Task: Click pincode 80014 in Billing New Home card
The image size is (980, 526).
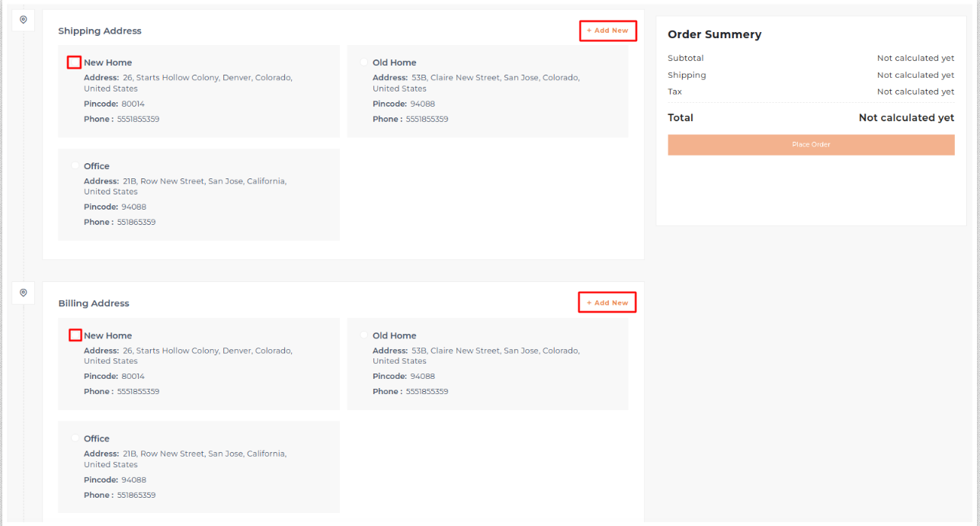Action: click(x=133, y=376)
